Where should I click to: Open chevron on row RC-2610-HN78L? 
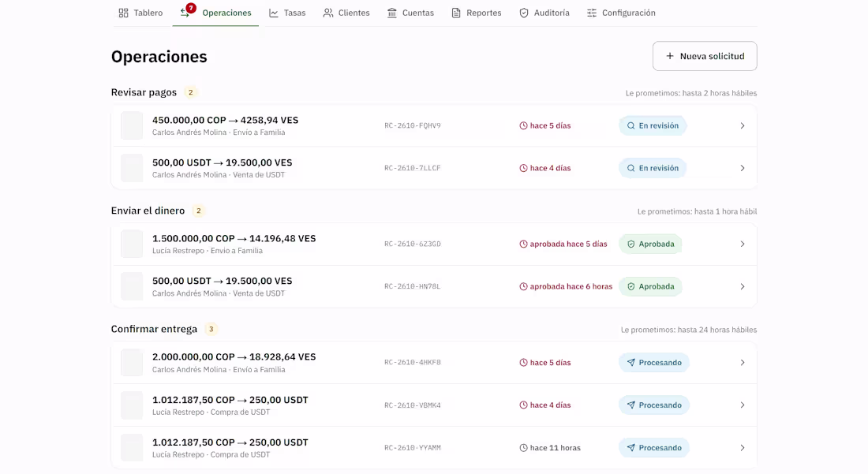point(743,286)
